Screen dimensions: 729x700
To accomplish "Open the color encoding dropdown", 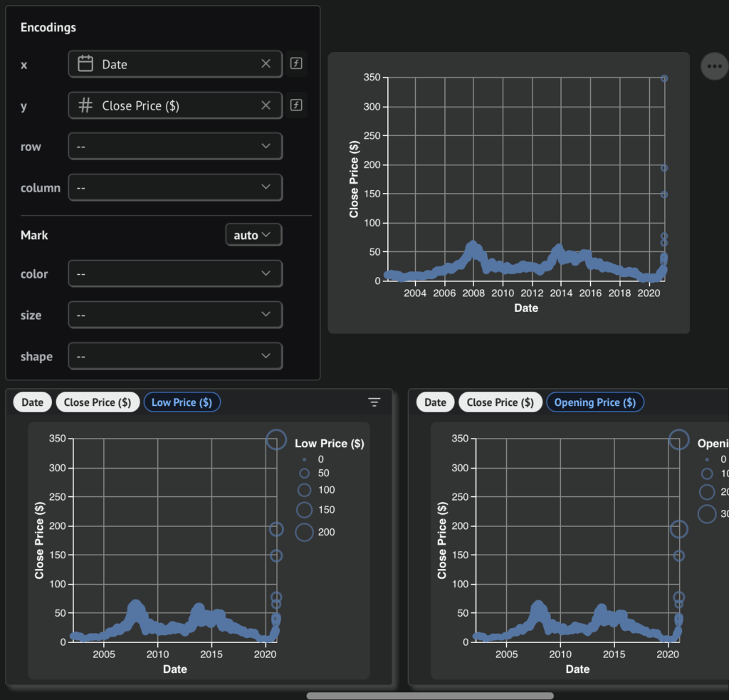I will coord(175,274).
